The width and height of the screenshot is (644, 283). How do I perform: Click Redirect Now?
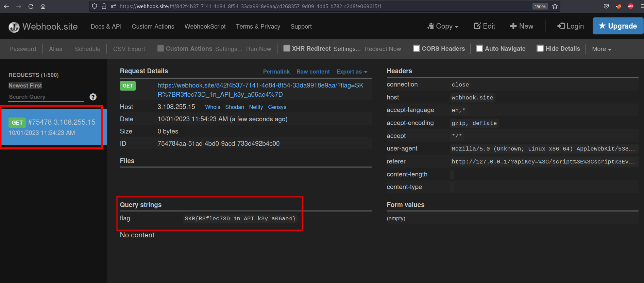click(383, 49)
